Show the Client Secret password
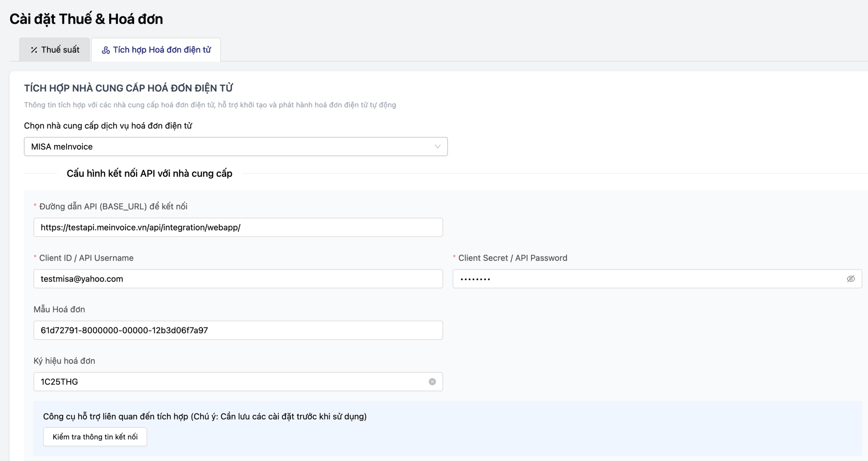This screenshot has height=461, width=868. pos(851,279)
